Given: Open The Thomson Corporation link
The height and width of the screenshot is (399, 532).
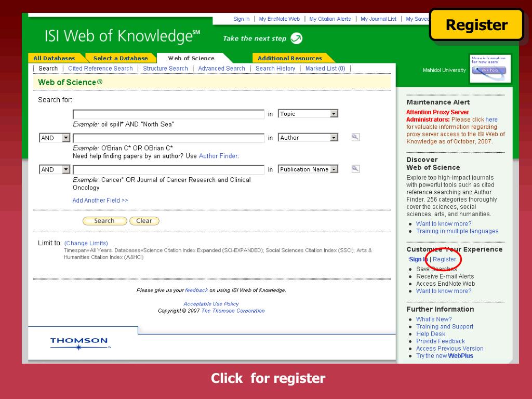Looking at the screenshot, I should [x=233, y=311].
